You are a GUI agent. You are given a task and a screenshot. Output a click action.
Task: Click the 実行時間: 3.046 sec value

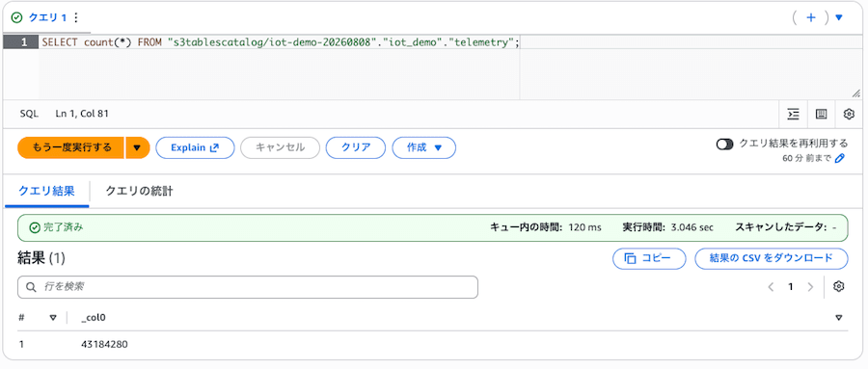tap(668, 227)
